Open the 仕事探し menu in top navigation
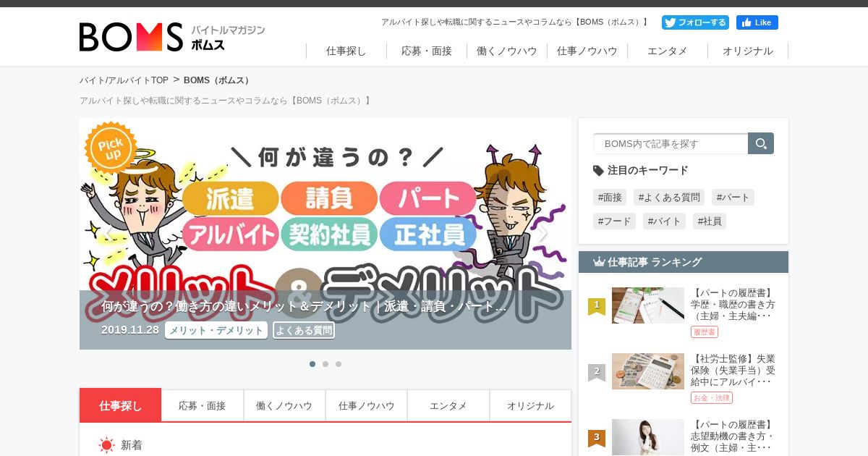The image size is (868, 456). tap(346, 51)
